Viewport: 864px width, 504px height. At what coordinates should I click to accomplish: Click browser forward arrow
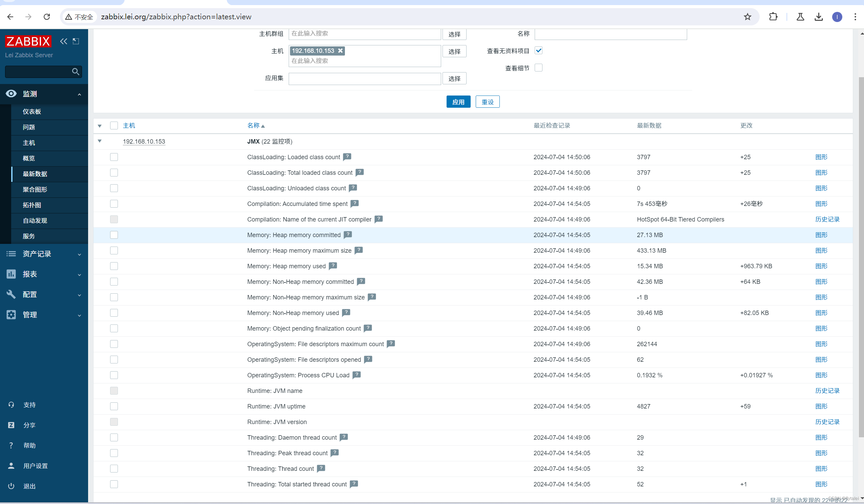point(28,17)
